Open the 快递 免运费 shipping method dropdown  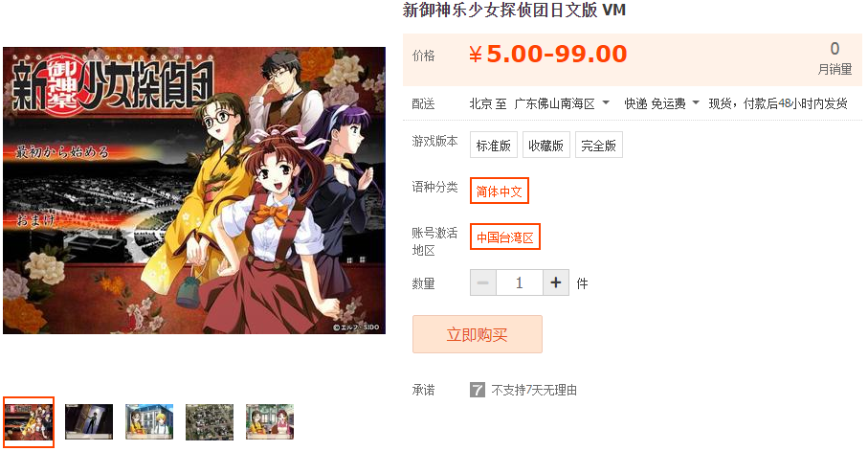point(661,103)
